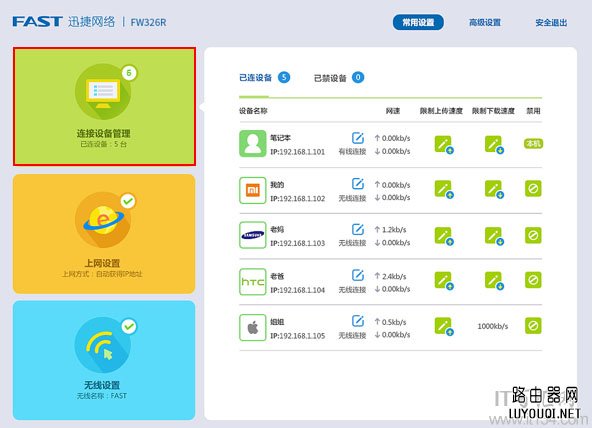This screenshot has width=592, height=428.
Task: Click the Samsung device logo thumbnail
Action: pyautogui.click(x=253, y=235)
